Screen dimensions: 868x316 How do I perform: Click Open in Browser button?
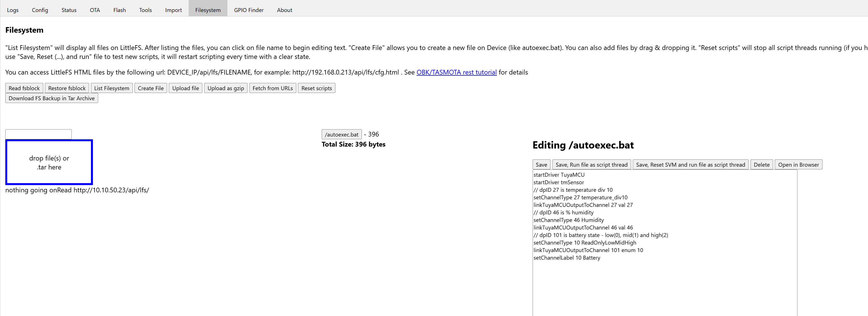click(798, 165)
